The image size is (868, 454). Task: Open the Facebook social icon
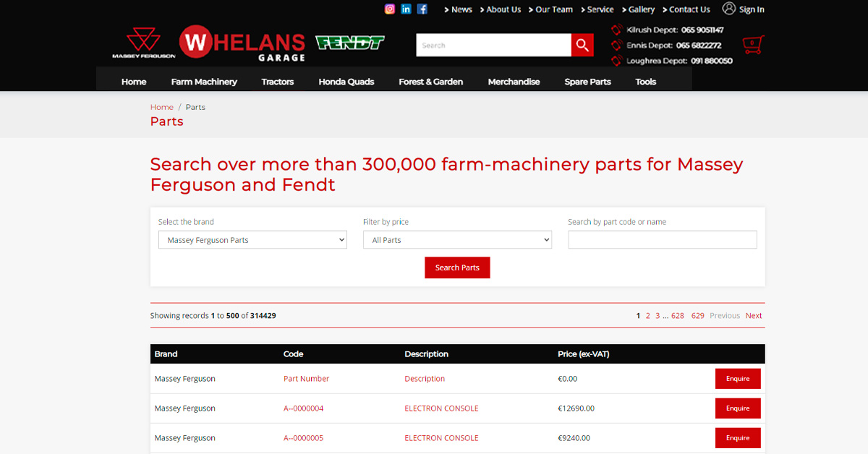point(422,9)
